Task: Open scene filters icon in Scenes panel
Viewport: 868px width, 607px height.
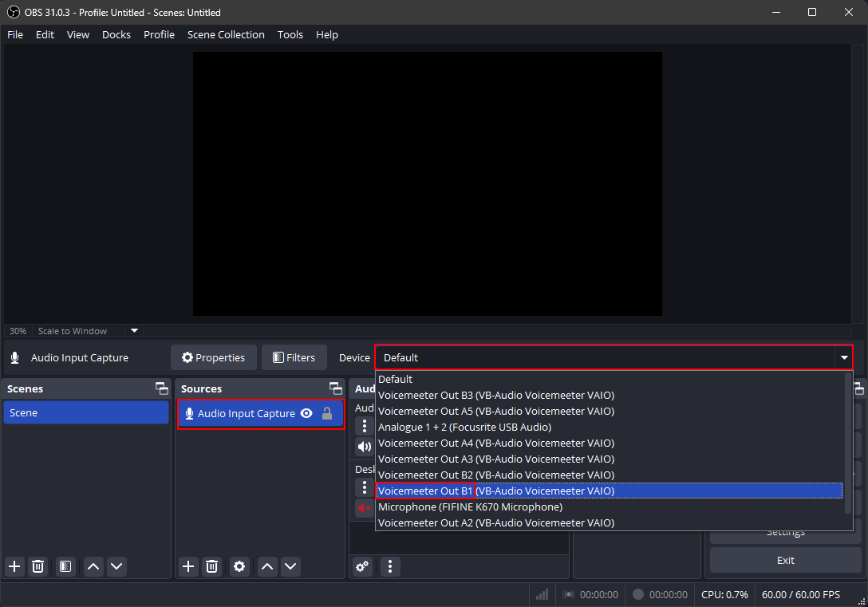Action: [65, 566]
